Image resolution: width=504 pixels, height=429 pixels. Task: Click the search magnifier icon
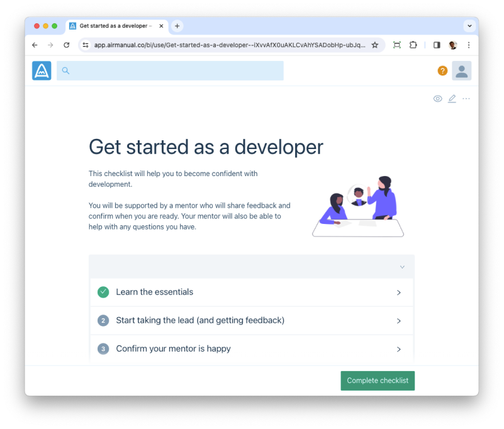coord(65,70)
